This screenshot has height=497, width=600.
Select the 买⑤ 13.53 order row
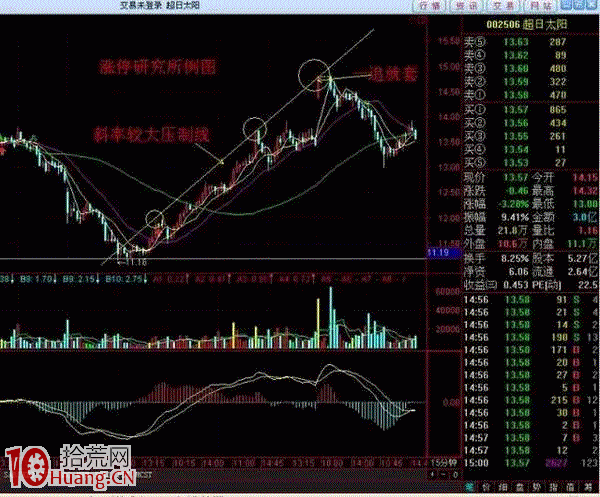(x=517, y=163)
